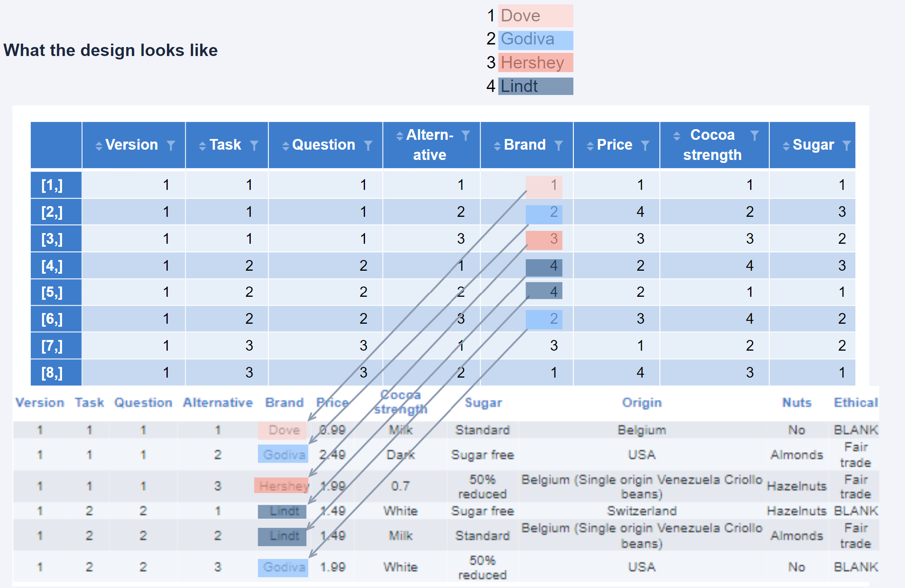Click highlighted Brand cell in row [6,]
The height and width of the screenshot is (588, 905).
click(544, 319)
